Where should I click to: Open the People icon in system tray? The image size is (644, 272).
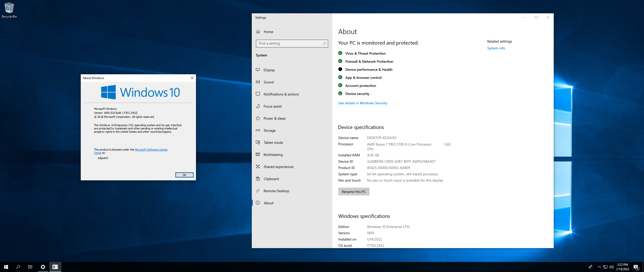(x=590, y=267)
